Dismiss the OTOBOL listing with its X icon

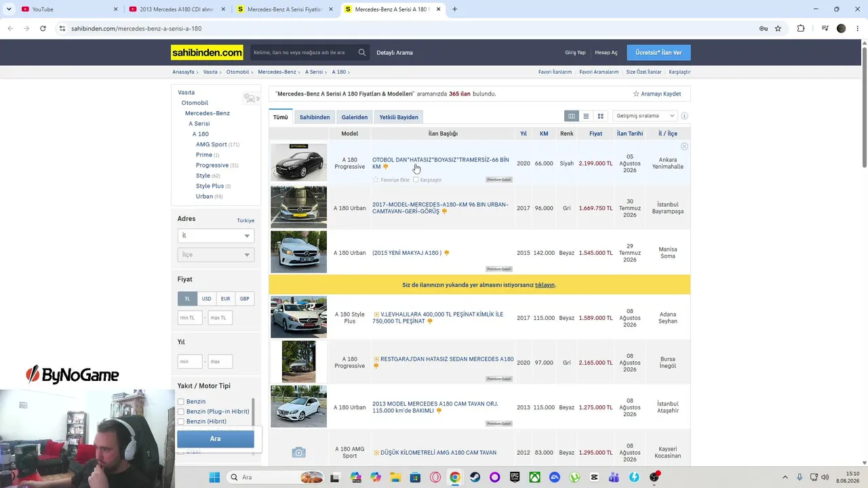tap(684, 146)
